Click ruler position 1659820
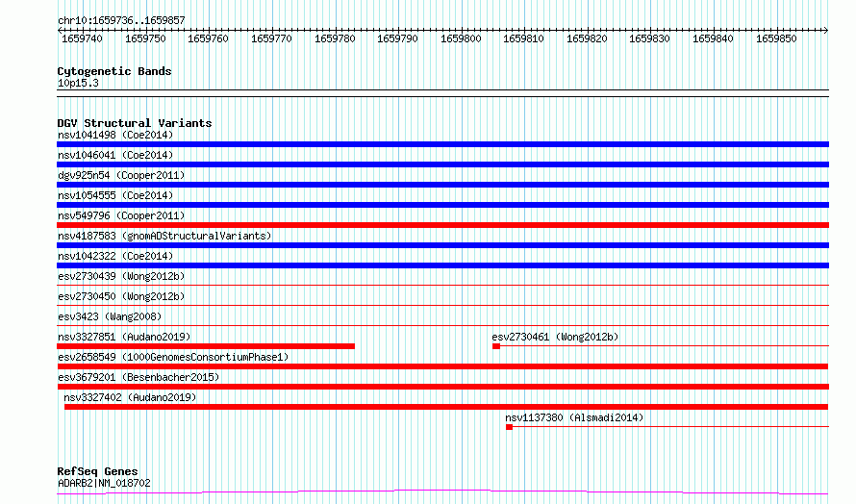The image size is (856, 504). click(587, 38)
